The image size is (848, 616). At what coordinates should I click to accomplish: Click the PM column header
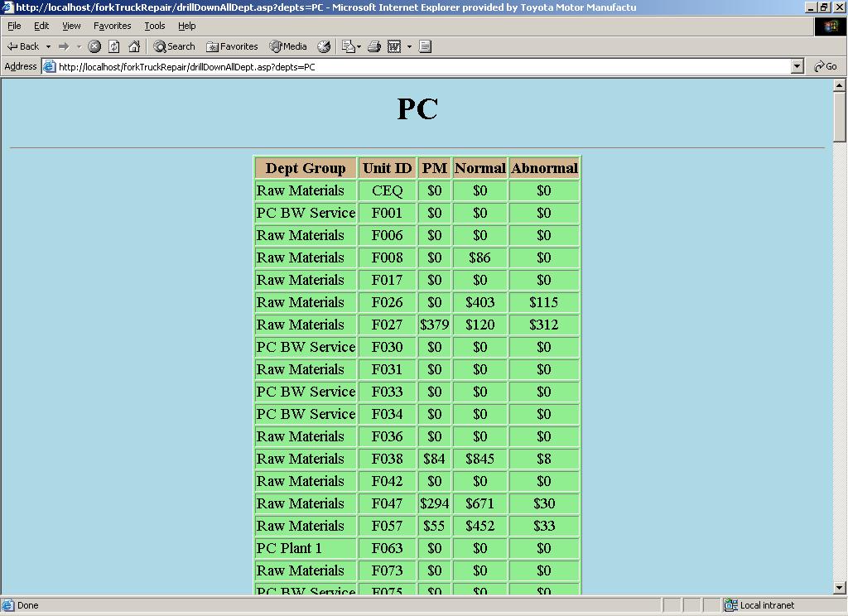[435, 168]
